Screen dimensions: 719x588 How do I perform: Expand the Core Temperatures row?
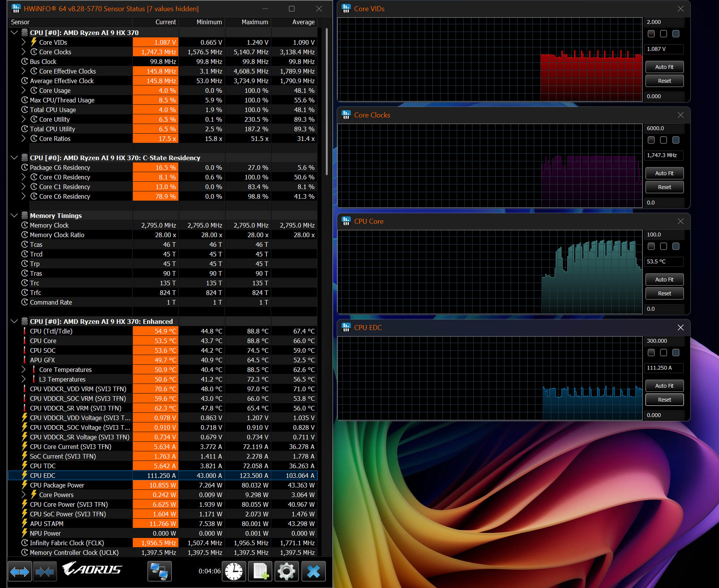tap(23, 369)
